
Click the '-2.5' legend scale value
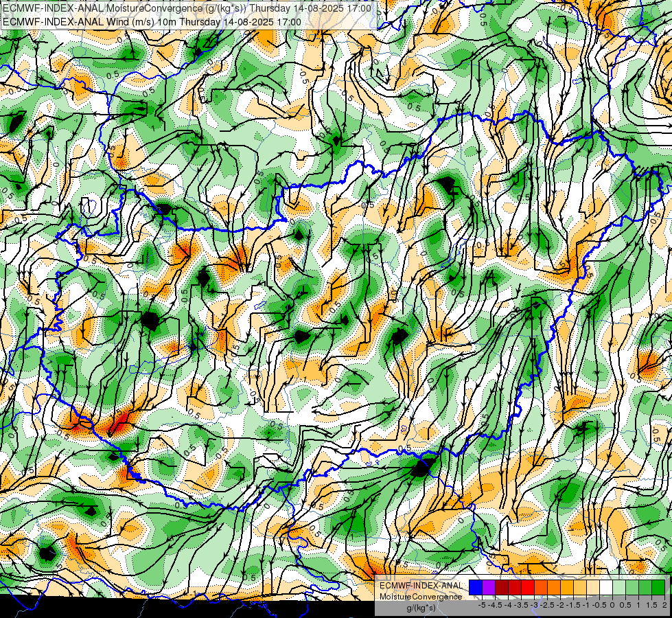(547, 605)
